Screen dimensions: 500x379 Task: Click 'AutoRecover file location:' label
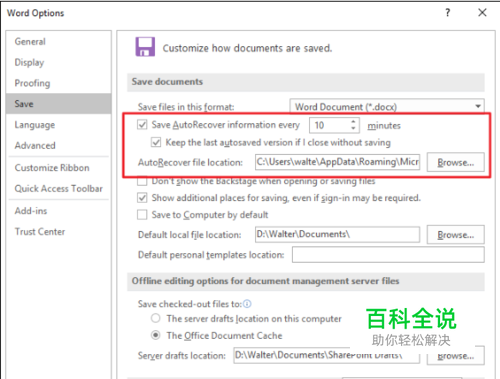coord(190,163)
